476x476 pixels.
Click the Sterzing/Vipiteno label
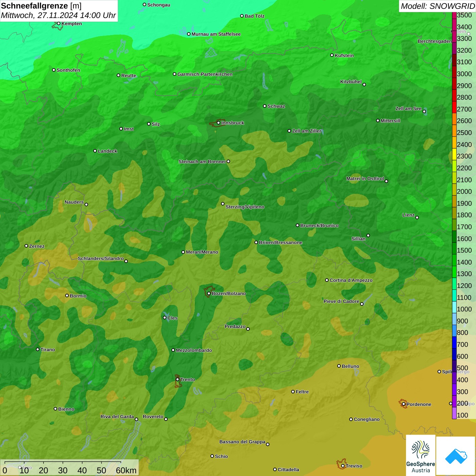245,207
